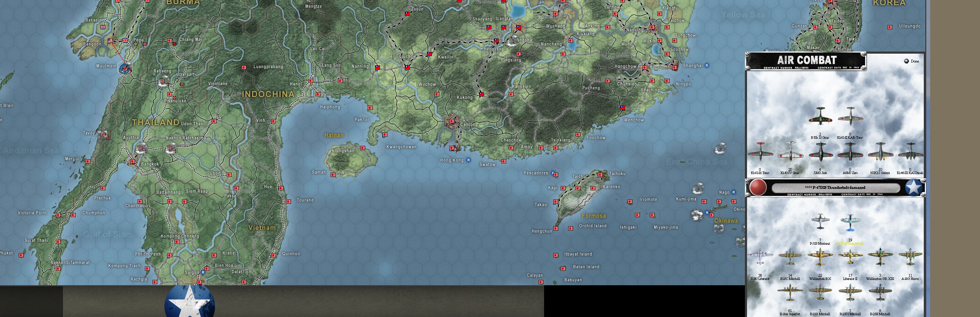Click the Japanese flag at Batan Island
Viewport: 980px width, 317px height.
pos(563,268)
